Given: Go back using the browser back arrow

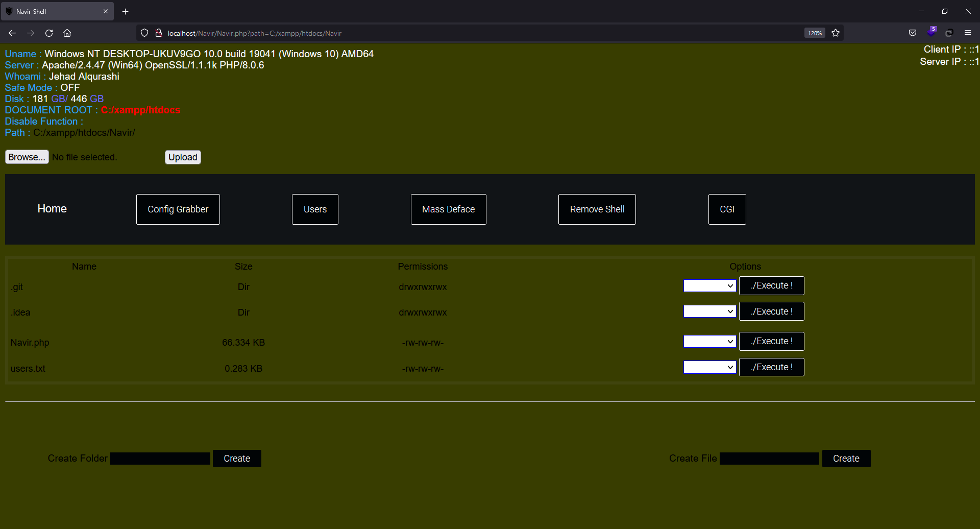Looking at the screenshot, I should [12, 33].
